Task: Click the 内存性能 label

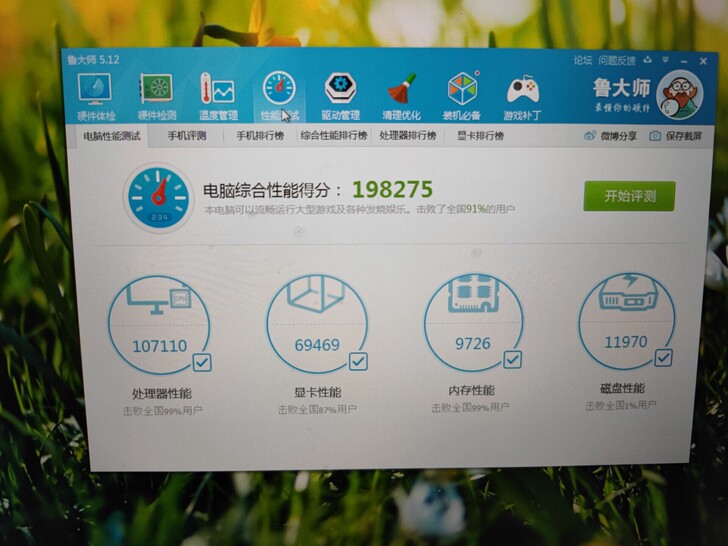Action: tap(471, 390)
